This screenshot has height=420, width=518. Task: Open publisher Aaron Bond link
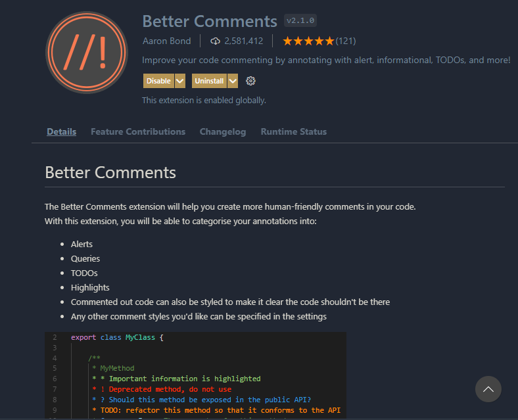[x=167, y=41]
